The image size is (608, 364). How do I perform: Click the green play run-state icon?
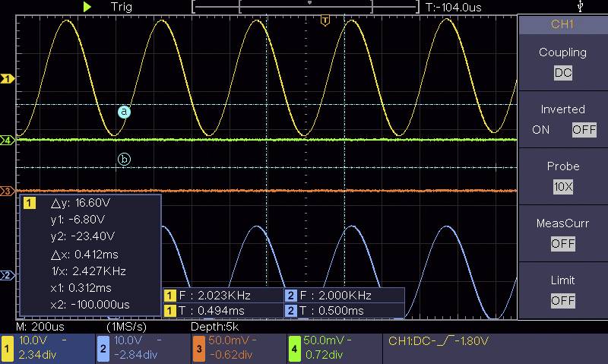tap(87, 6)
